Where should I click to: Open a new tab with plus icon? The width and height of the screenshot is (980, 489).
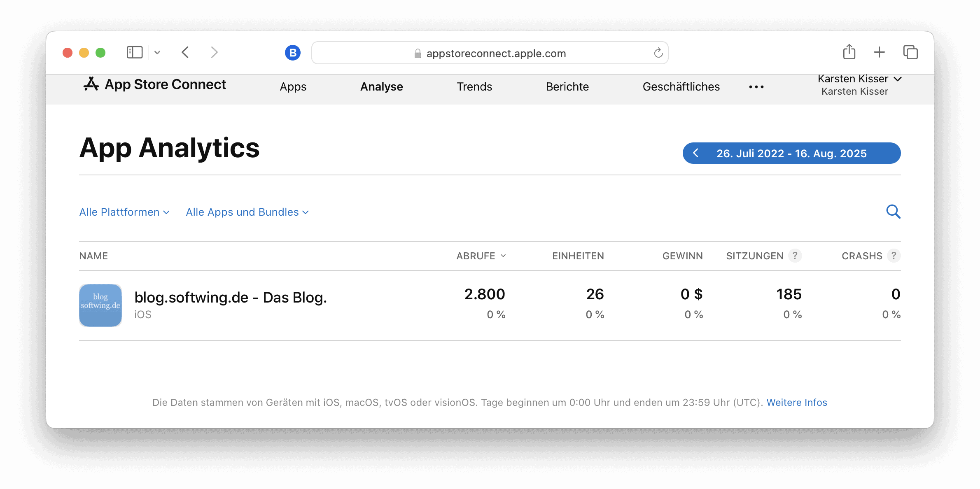(879, 52)
